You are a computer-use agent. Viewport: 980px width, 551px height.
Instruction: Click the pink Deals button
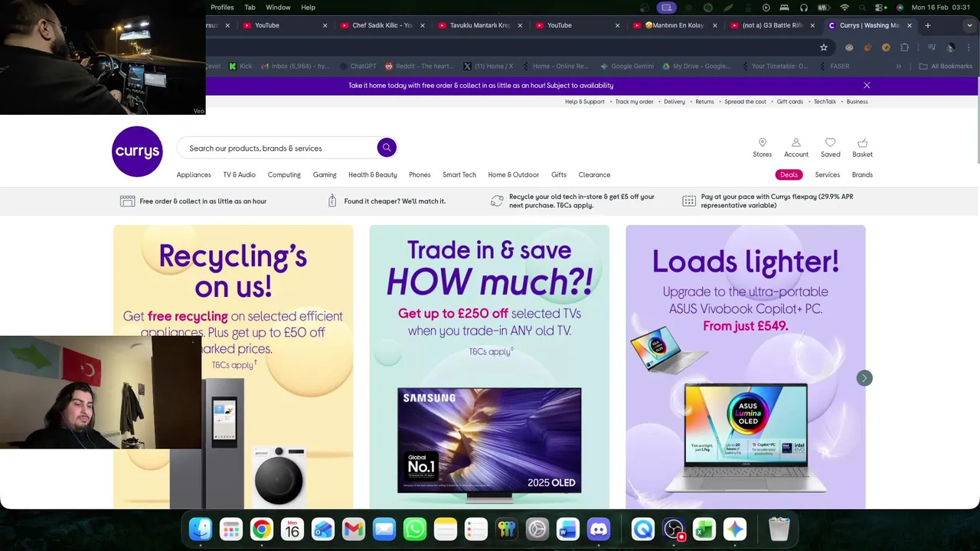[789, 174]
